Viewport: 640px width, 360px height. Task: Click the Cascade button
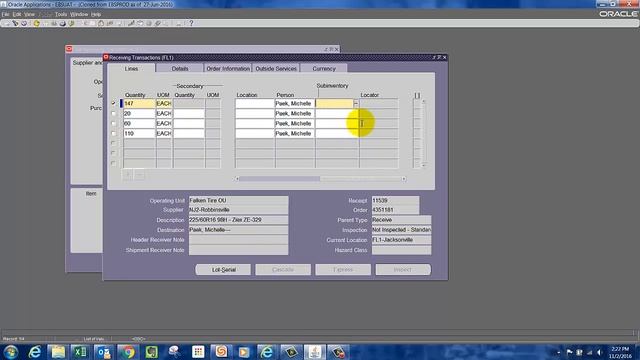pyautogui.click(x=283, y=269)
